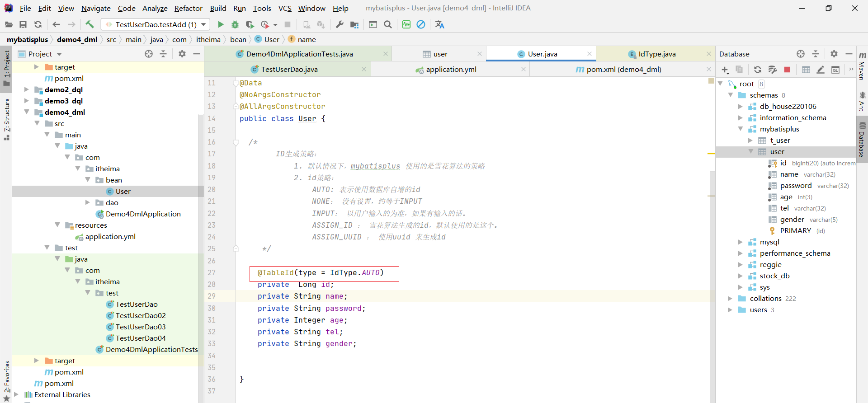Screen dimensions: 868x403
Task: Collapse the demo4_dml module
Action: (x=26, y=112)
